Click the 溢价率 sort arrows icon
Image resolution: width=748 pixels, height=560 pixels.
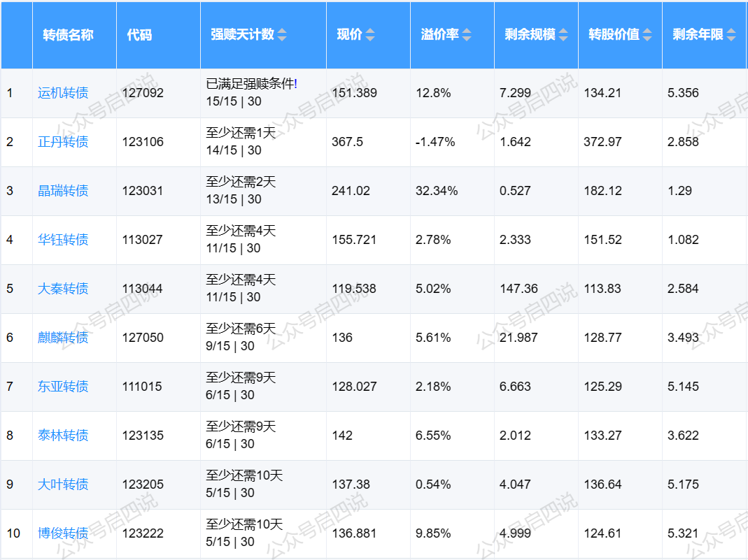tap(467, 35)
